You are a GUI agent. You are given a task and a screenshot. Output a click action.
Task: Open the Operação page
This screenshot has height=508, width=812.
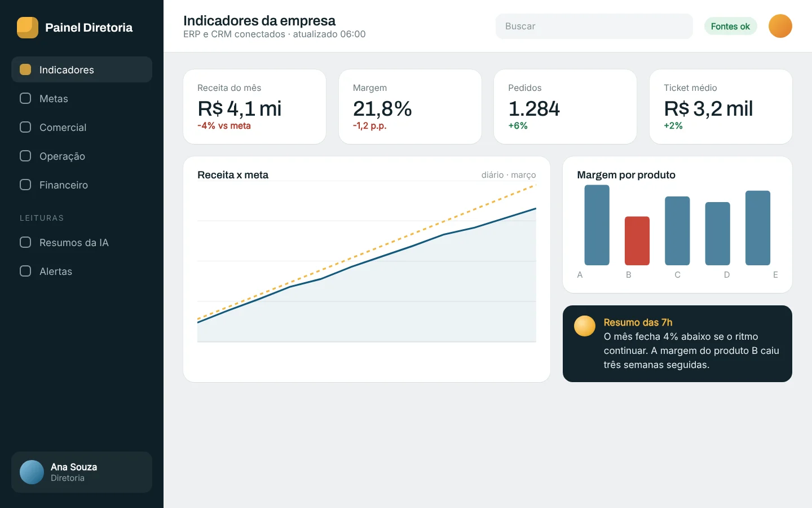point(82,156)
